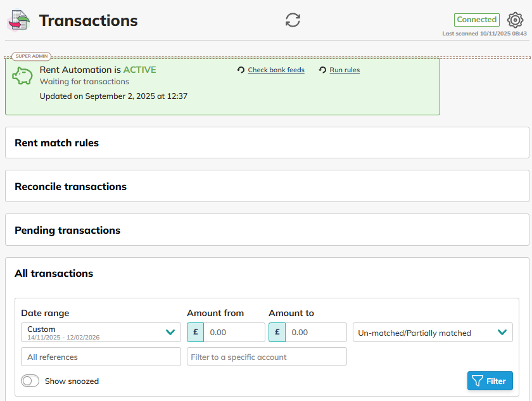Viewport: 532px width, 401px height.
Task: Click the reload icon beside Check bank feeds
Action: [x=241, y=70]
